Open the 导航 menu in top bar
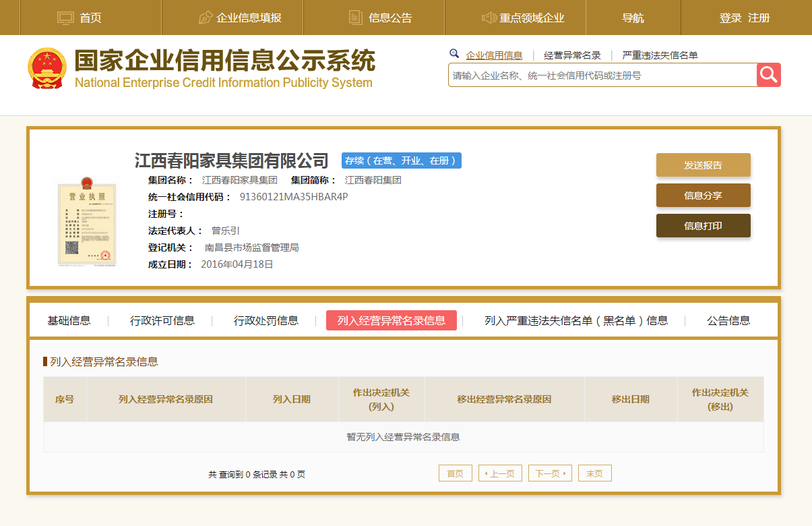The height and width of the screenshot is (526, 812). (633, 18)
